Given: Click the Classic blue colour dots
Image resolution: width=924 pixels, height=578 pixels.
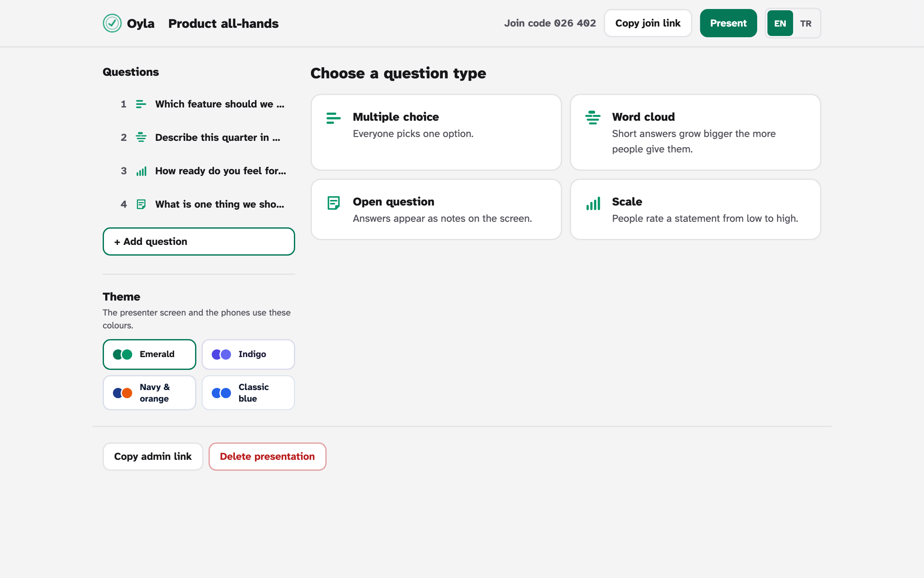Looking at the screenshot, I should (x=222, y=393).
